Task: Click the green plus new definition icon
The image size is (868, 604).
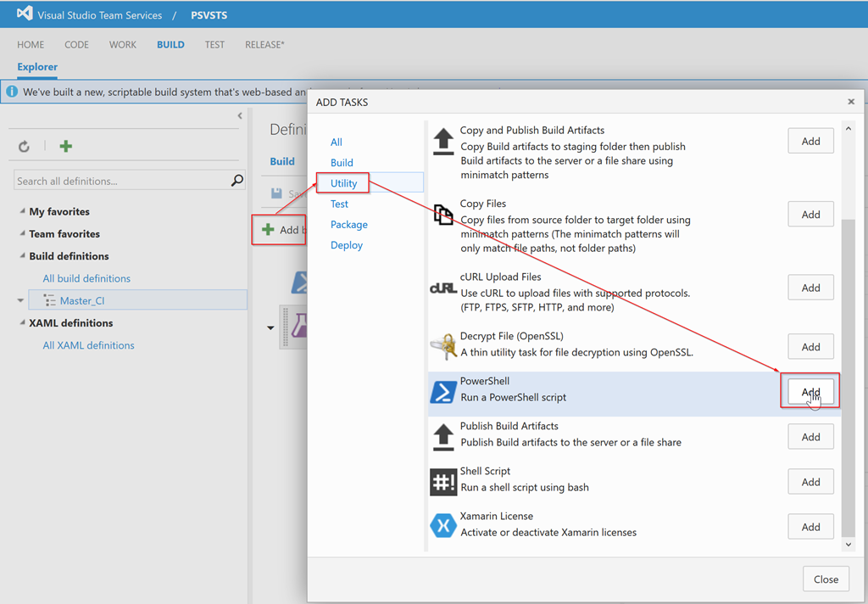Action: 65,147
